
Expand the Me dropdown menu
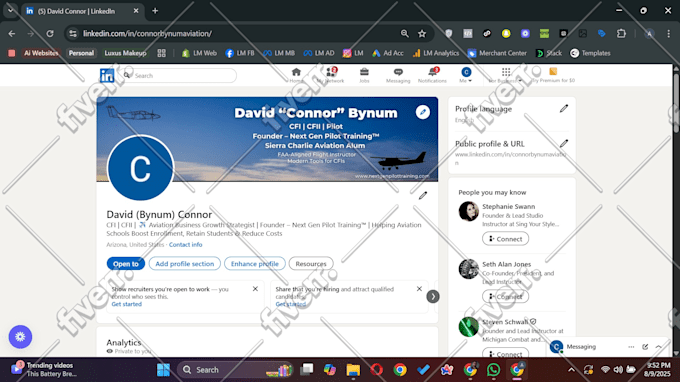coord(466,75)
